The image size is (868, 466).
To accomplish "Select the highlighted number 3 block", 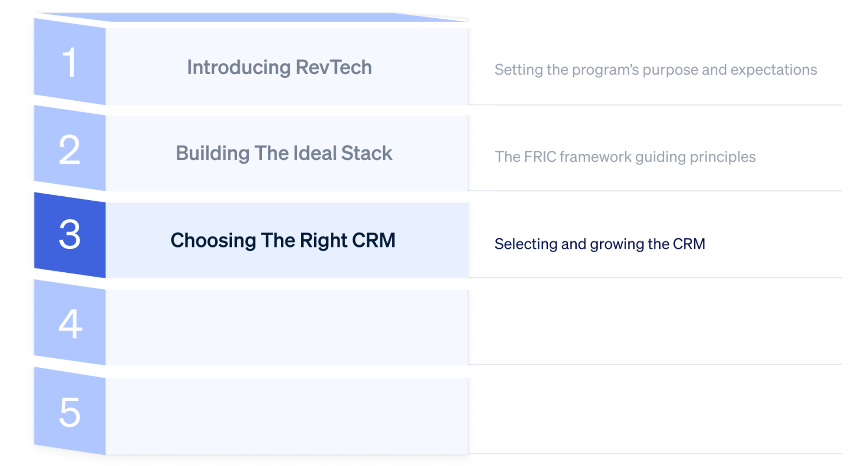I will click(x=69, y=235).
